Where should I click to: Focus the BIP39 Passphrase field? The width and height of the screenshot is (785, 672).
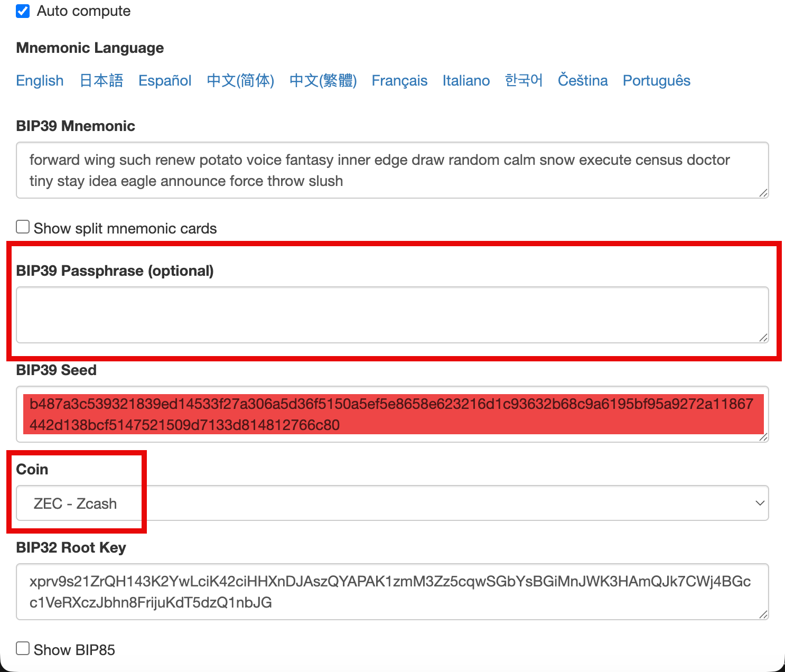[392, 315]
